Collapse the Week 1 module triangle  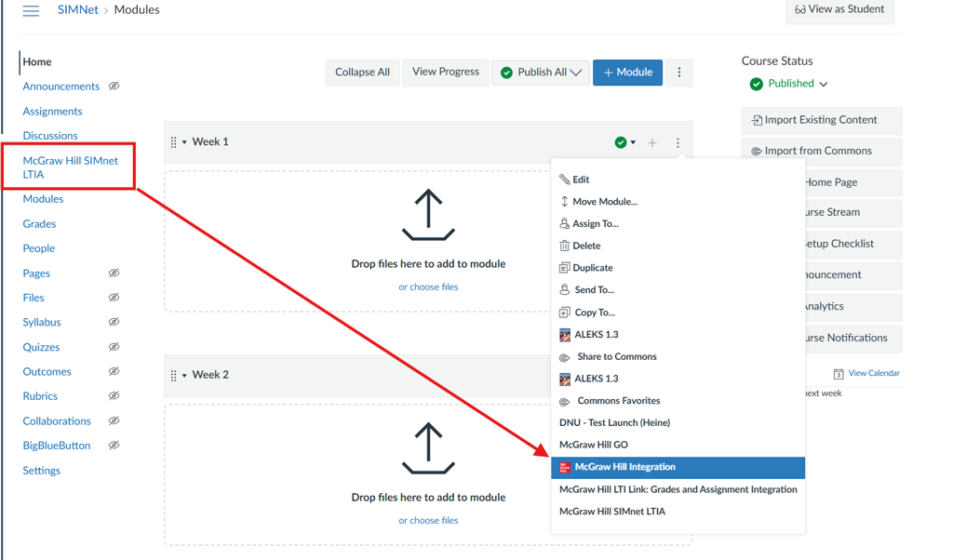tap(184, 142)
